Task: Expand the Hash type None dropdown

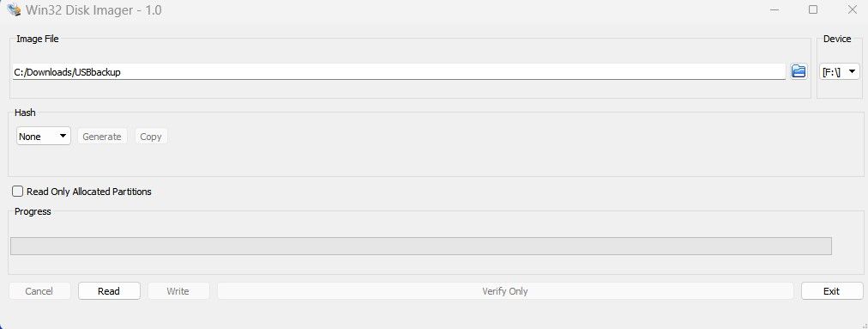Action: (x=43, y=136)
